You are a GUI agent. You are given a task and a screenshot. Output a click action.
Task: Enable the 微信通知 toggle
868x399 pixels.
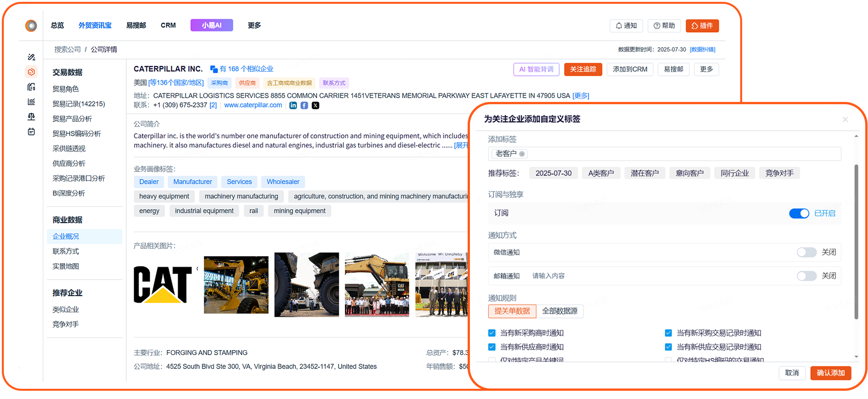(806, 252)
